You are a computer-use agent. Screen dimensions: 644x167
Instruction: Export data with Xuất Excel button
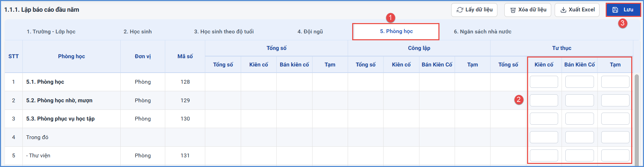pyautogui.click(x=577, y=10)
